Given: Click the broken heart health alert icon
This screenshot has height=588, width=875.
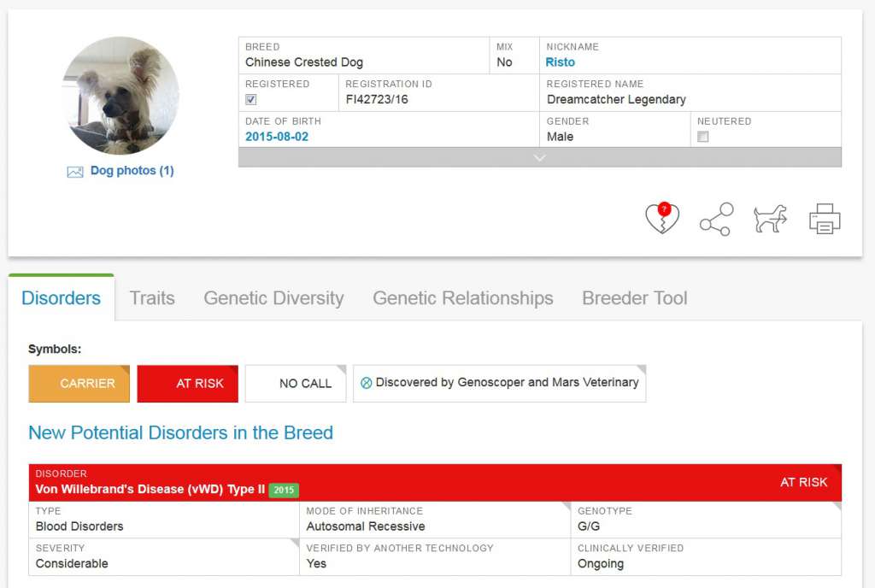Looking at the screenshot, I should 661,219.
